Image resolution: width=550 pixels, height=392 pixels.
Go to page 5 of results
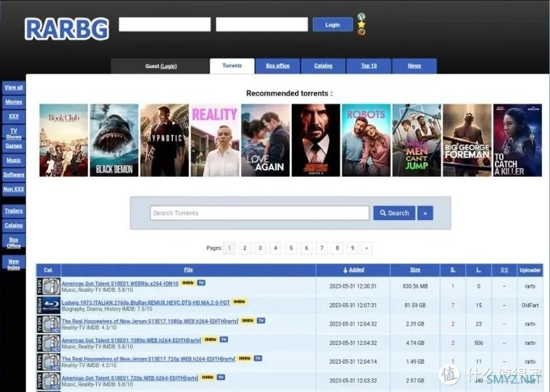pos(291,248)
